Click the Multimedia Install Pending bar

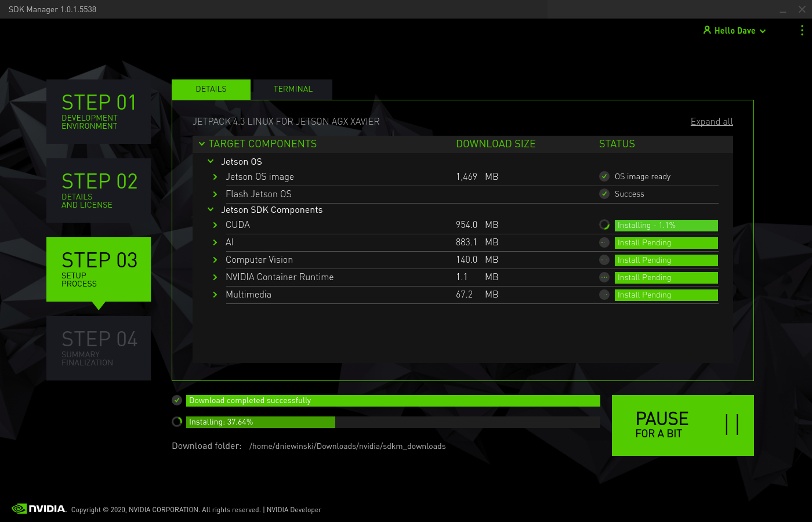point(666,295)
